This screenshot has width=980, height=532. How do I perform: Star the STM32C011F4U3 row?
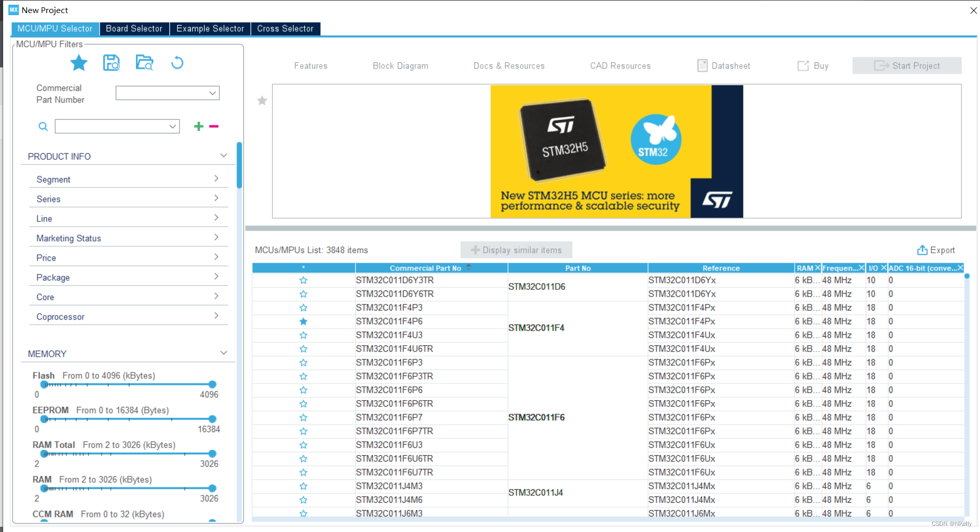point(303,335)
